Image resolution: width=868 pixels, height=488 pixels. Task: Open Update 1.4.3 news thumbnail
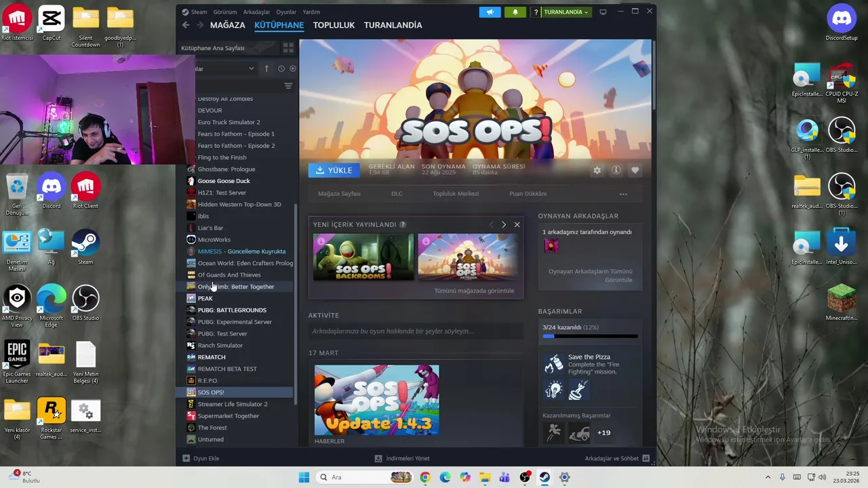click(x=376, y=400)
